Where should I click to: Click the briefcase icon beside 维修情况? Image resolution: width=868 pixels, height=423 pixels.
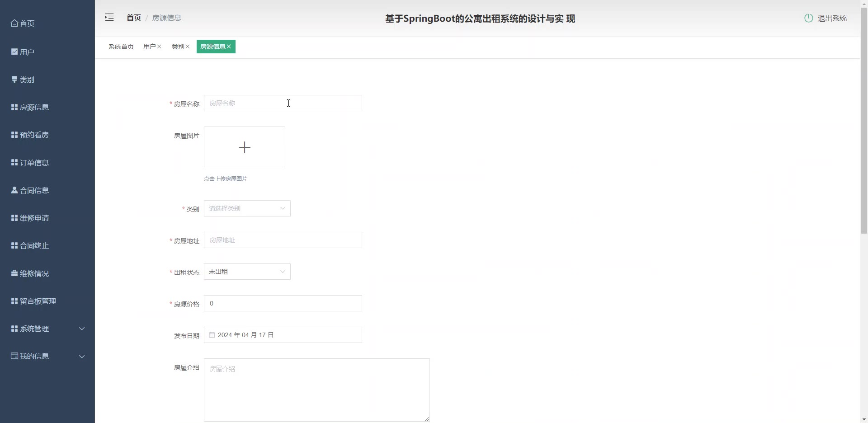[x=14, y=273]
